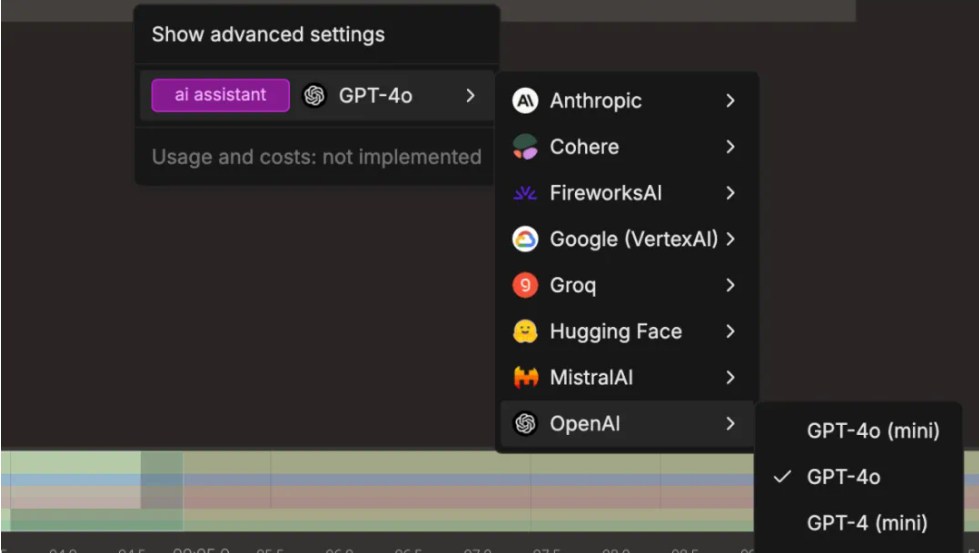The height and width of the screenshot is (553, 979).
Task: Click the Anthropic logo icon
Action: 525,100
